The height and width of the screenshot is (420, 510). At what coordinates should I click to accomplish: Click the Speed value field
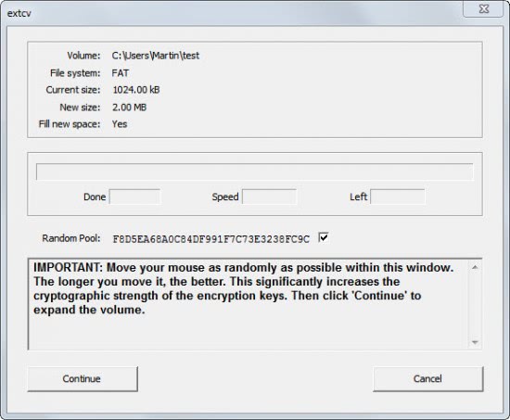[x=269, y=197]
